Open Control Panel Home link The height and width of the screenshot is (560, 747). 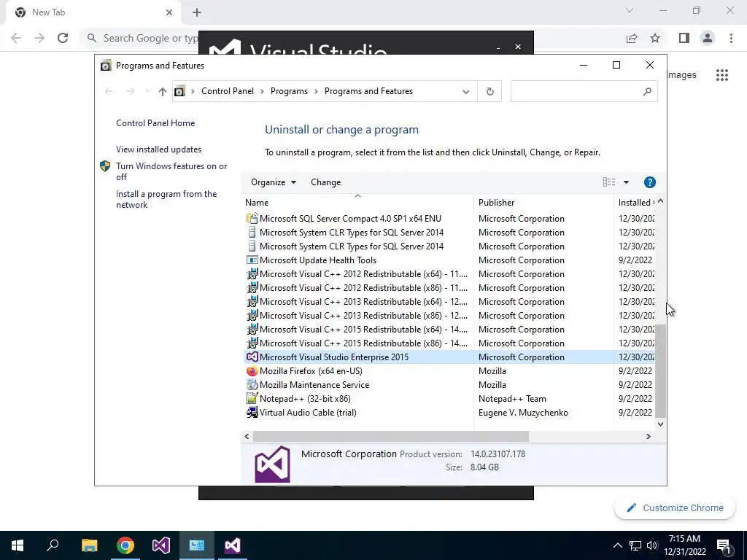(x=155, y=122)
